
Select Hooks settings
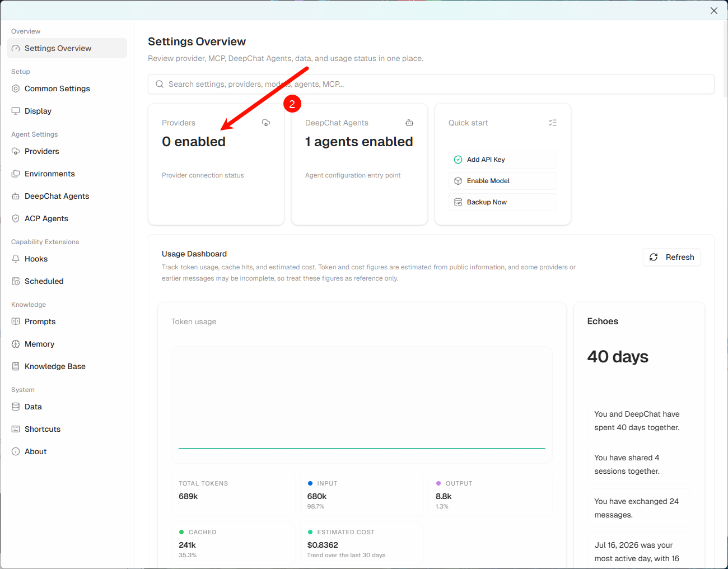(67, 259)
